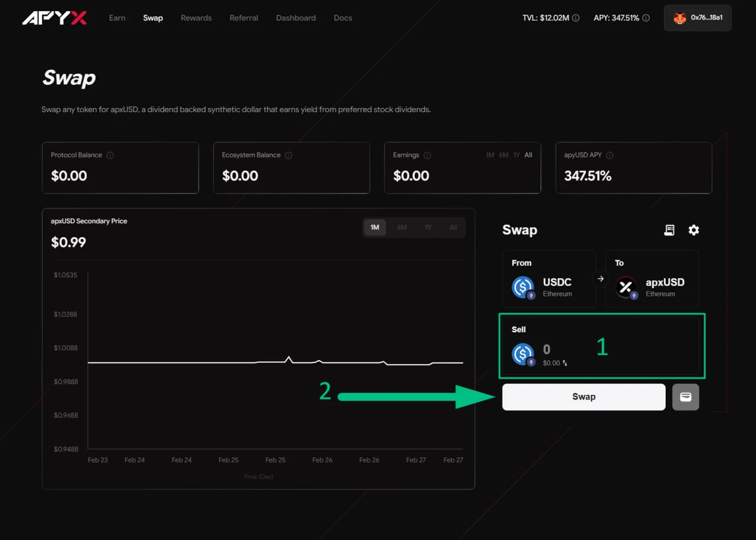Viewport: 756px width, 540px height.
Task: Open the Rewards page
Action: pos(196,18)
